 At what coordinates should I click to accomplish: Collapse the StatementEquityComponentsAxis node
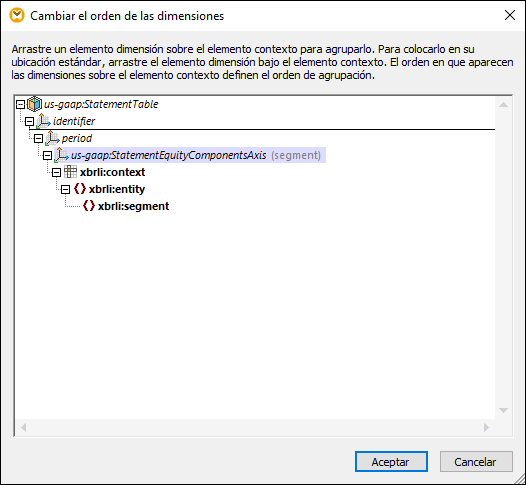pos(48,155)
